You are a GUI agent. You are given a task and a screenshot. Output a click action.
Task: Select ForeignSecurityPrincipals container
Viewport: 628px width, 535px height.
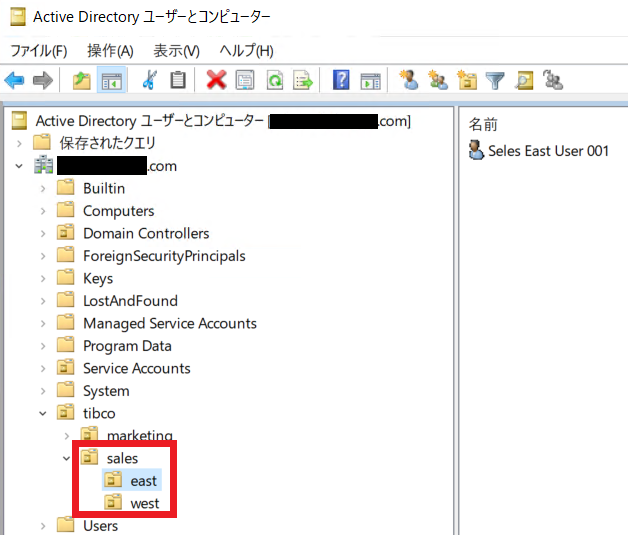tap(164, 256)
